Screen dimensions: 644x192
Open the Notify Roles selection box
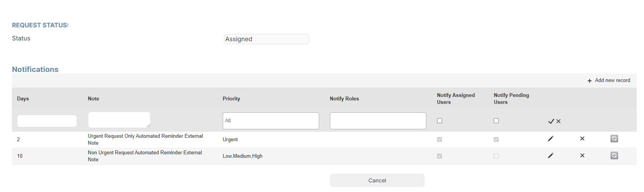tap(378, 121)
